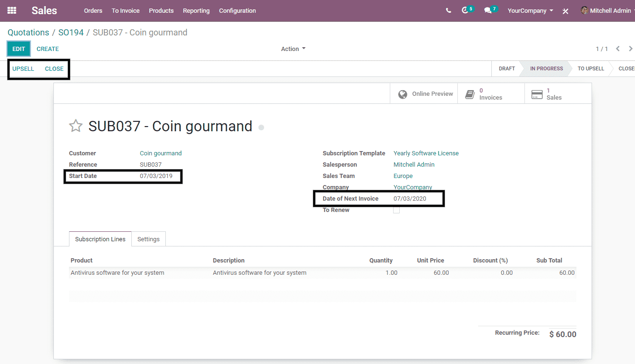This screenshot has height=364, width=635.
Task: Expand the Action dropdown
Action: click(x=293, y=49)
